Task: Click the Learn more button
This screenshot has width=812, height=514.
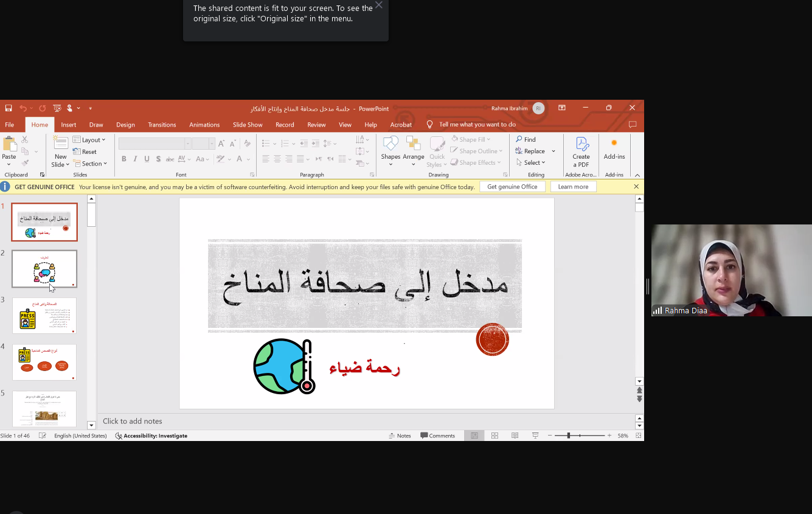Action: pos(573,187)
